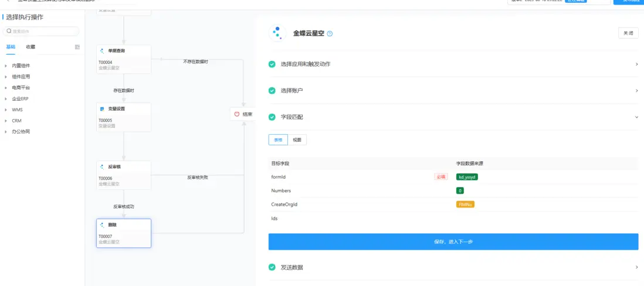Select the 结束 end node
This screenshot has width=644, height=286.
point(243,114)
